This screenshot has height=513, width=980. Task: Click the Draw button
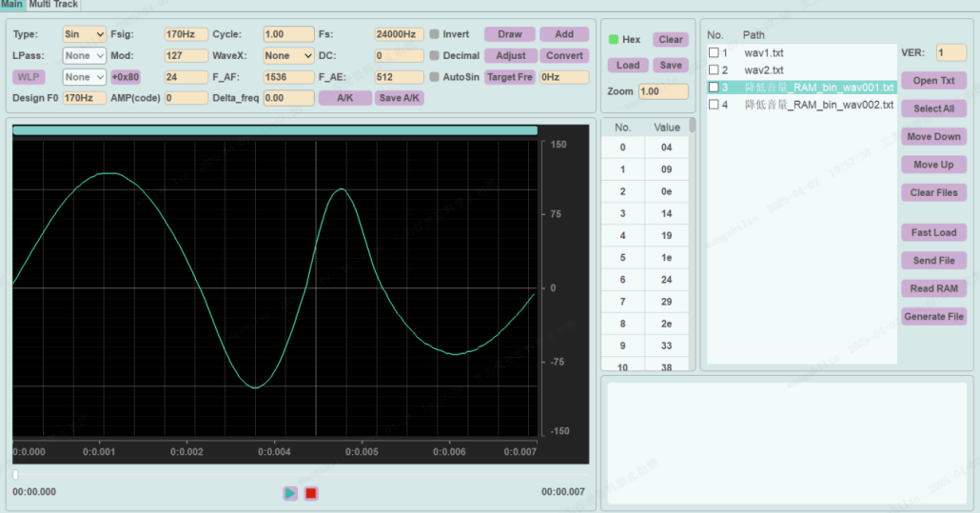click(510, 34)
